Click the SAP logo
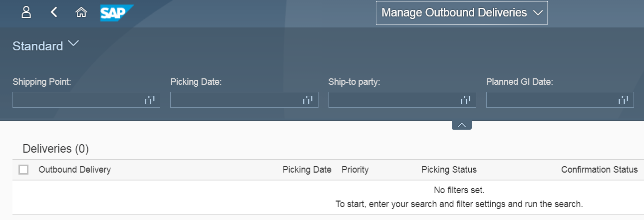The width and height of the screenshot is (644, 220). 116,12
